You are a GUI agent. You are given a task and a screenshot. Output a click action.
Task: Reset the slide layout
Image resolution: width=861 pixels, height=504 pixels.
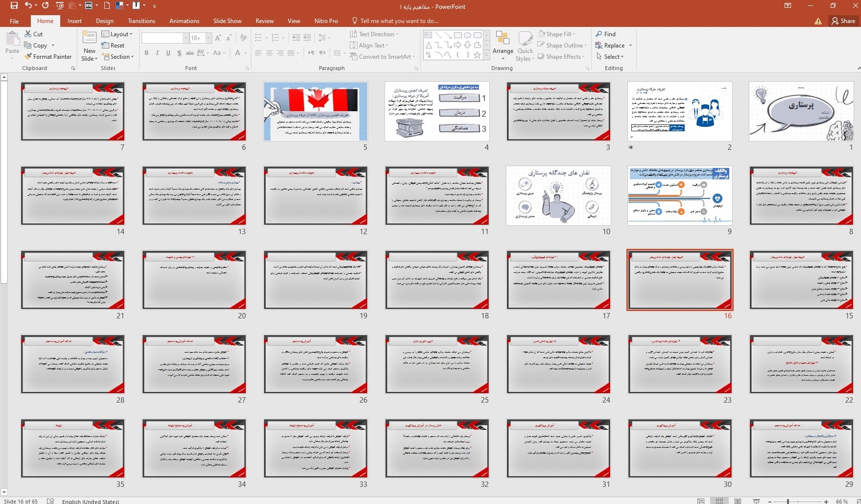point(113,45)
